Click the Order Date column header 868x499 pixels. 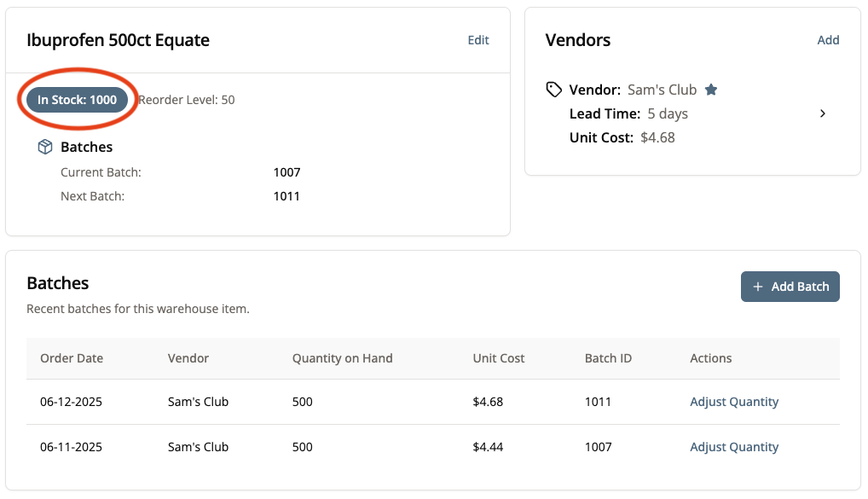(x=72, y=358)
